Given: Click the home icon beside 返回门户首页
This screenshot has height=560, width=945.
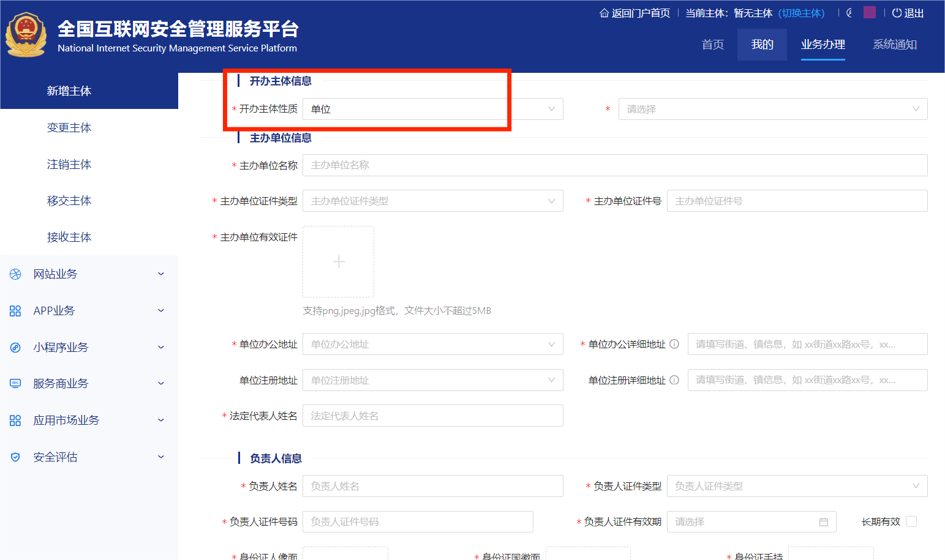Looking at the screenshot, I should [x=603, y=12].
